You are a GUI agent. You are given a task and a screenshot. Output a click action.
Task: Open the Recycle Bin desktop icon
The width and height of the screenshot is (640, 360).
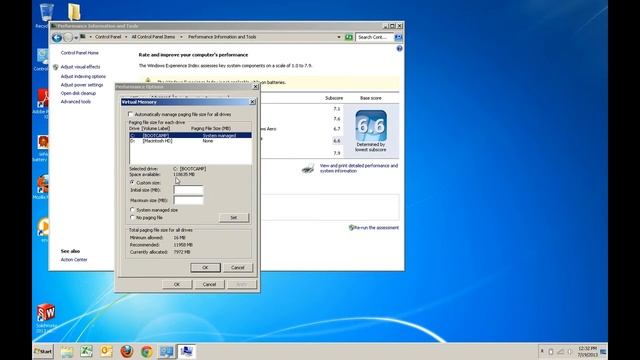46,14
